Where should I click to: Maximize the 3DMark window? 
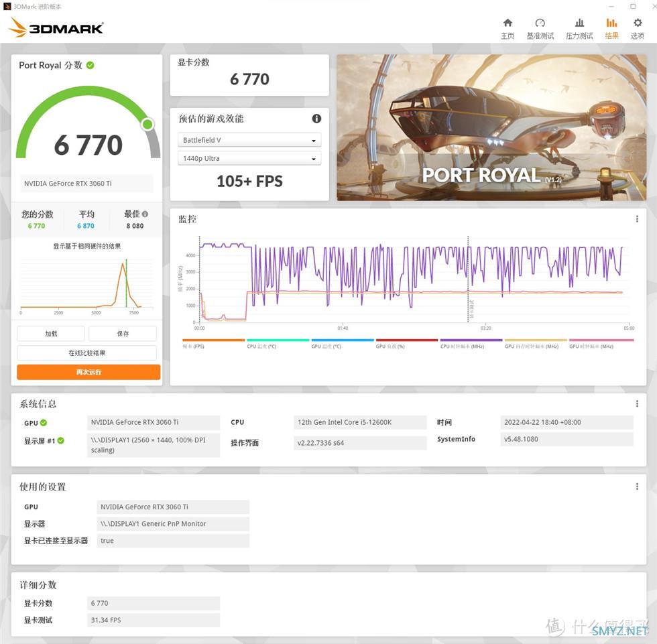click(x=633, y=6)
